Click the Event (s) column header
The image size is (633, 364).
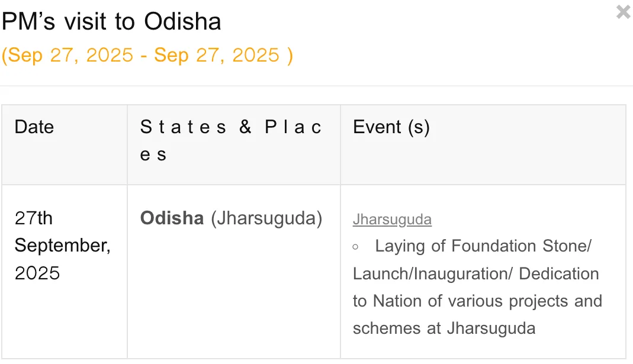point(391,127)
